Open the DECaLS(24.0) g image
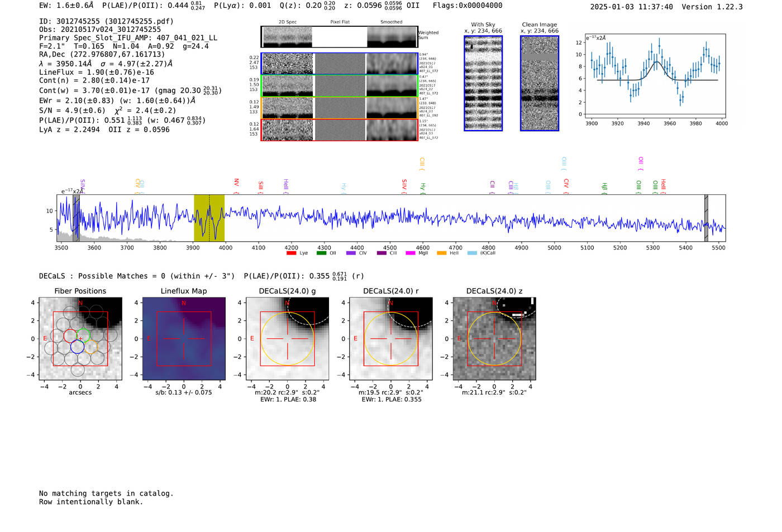The width and height of the screenshot is (782, 532). pyautogui.click(x=288, y=338)
